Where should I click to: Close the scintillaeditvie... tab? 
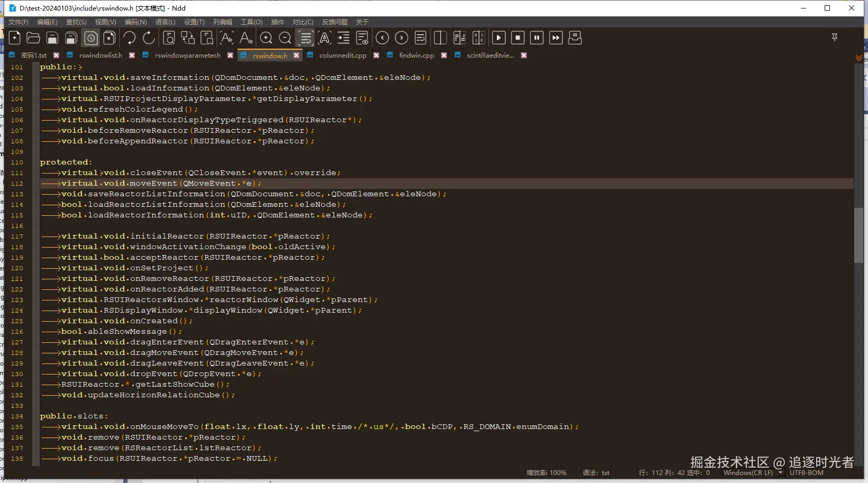pos(524,55)
